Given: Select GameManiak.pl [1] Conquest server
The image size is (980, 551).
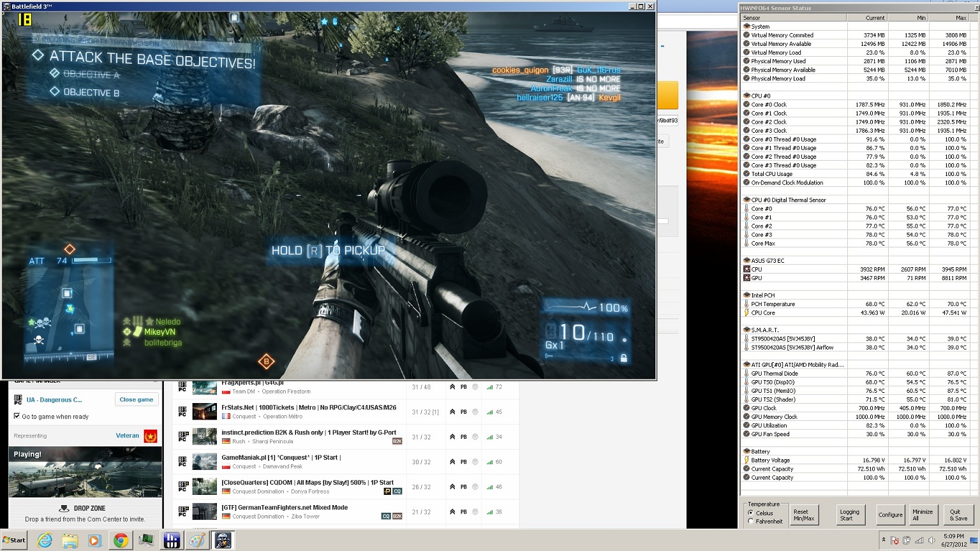Looking at the screenshot, I should (281, 457).
